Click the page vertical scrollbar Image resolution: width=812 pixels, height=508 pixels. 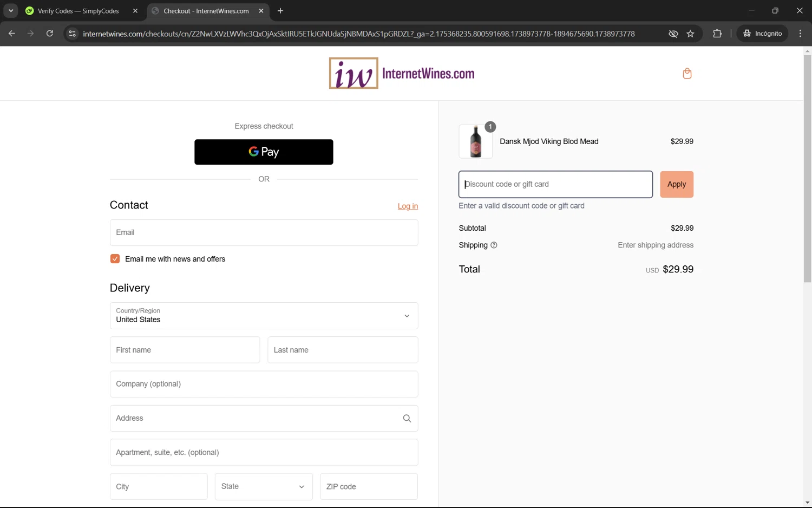click(807, 168)
